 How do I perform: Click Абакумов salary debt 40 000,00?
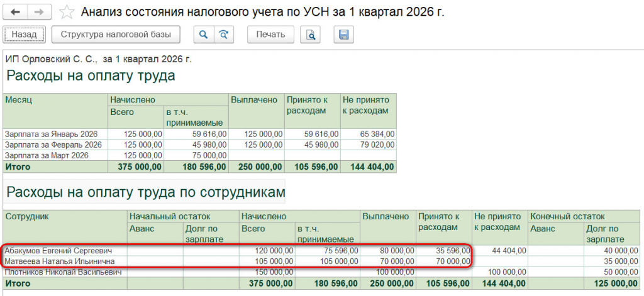tap(619, 250)
